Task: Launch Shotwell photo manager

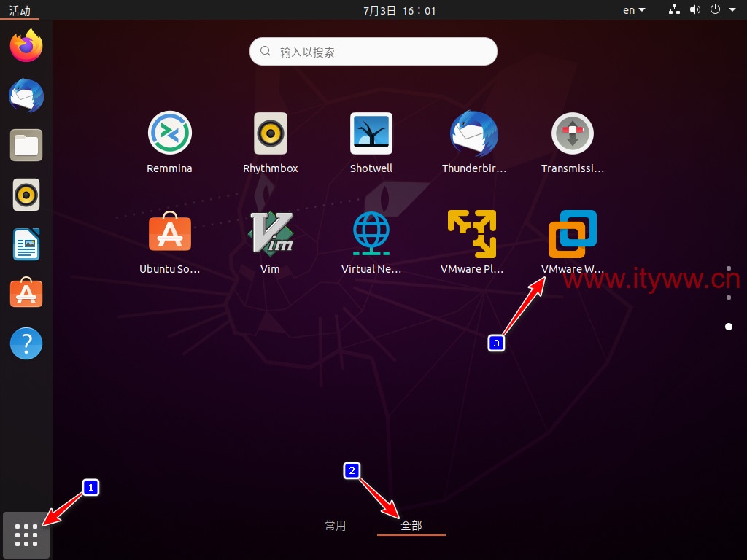Action: 371,142
